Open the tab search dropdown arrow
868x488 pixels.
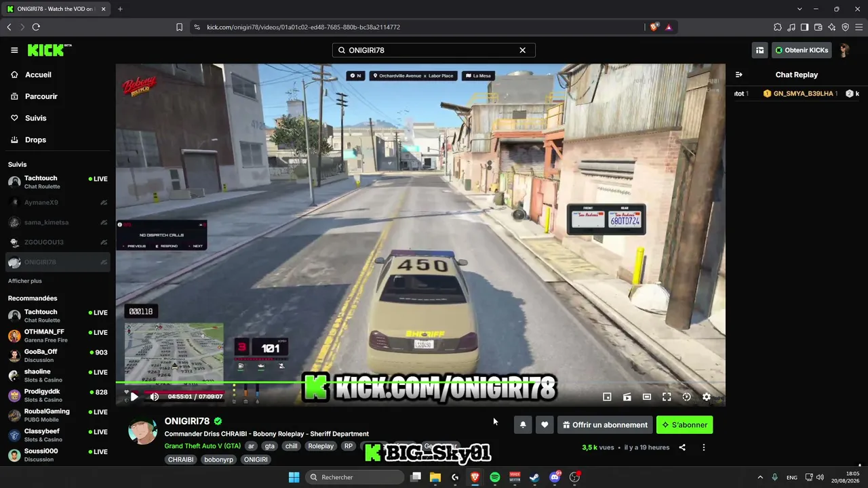pyautogui.click(x=800, y=9)
